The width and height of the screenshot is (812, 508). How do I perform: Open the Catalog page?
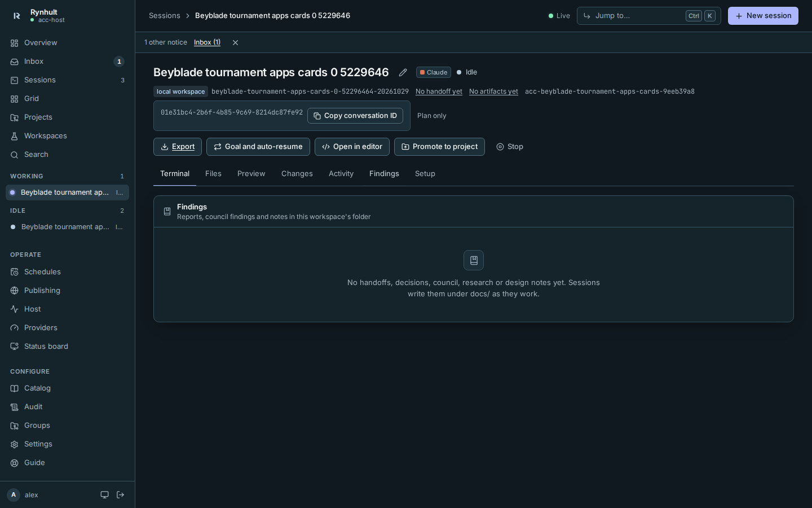point(67,388)
